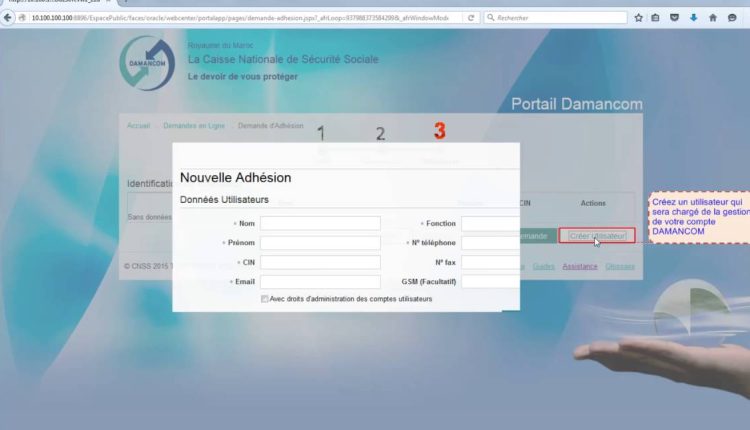Click the CIN input field
750x430 pixels.
(x=320, y=262)
